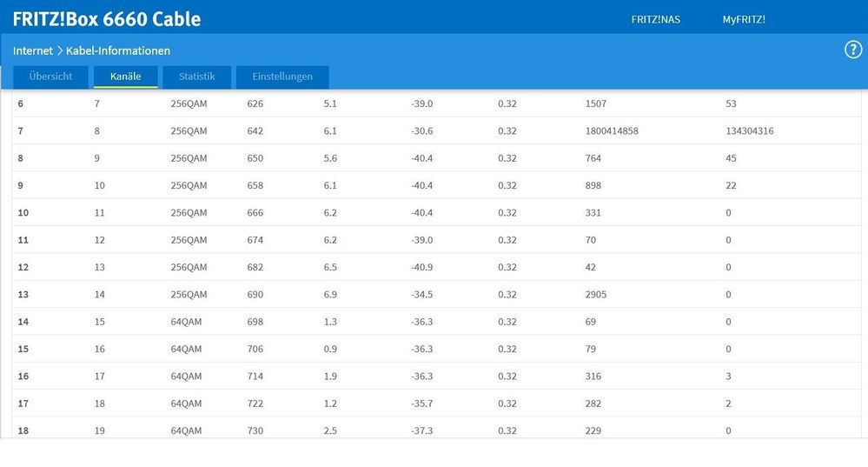Click the power level value 6.9

[330, 295]
